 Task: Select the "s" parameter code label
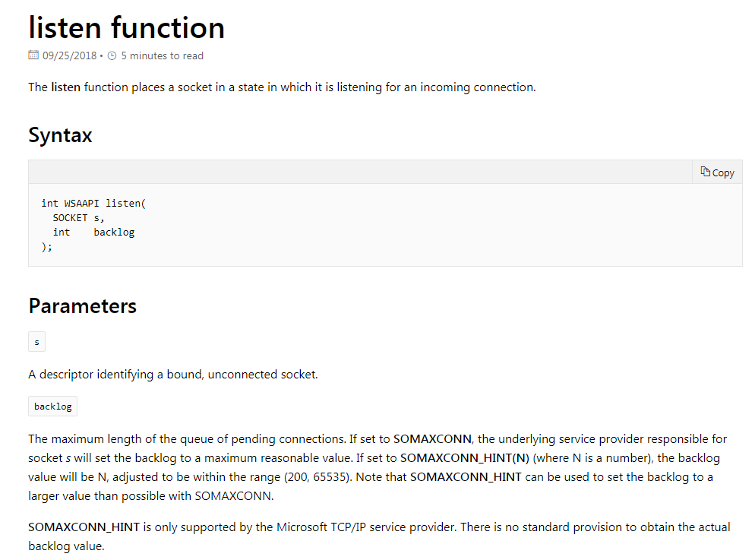coord(36,342)
